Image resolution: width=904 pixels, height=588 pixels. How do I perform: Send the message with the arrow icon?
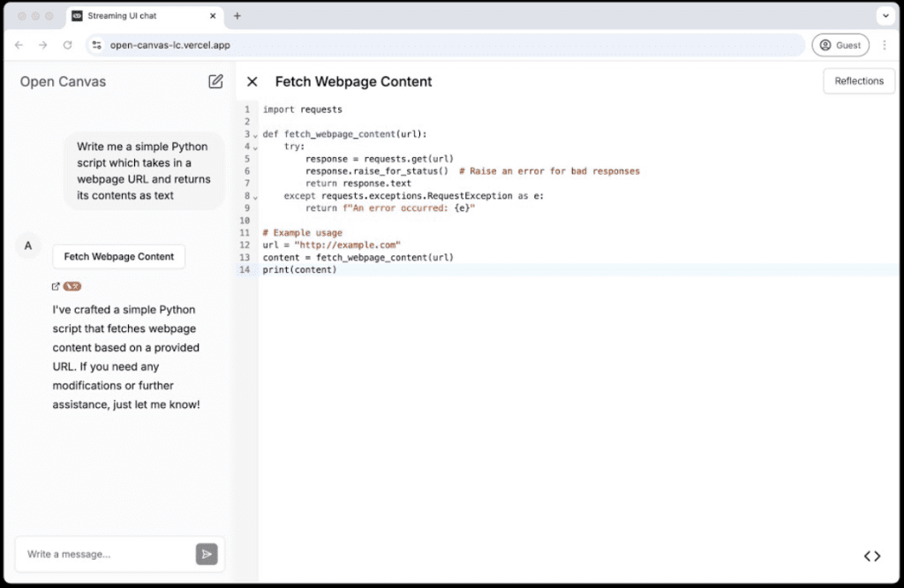[207, 554]
